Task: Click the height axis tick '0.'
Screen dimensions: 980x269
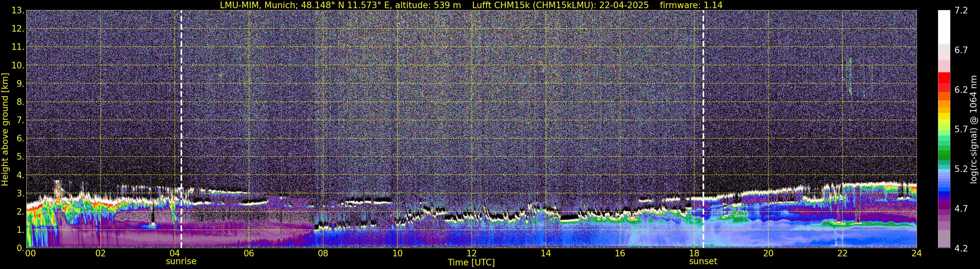Action: pyautogui.click(x=20, y=248)
